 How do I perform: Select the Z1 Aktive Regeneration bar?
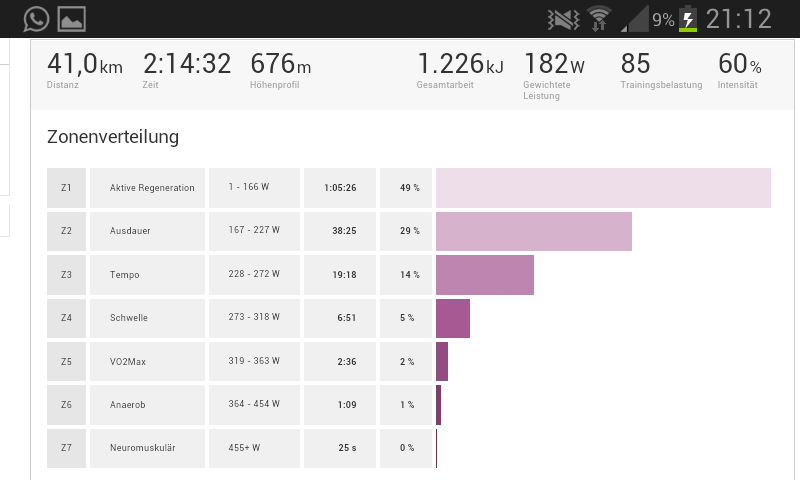click(x=603, y=188)
